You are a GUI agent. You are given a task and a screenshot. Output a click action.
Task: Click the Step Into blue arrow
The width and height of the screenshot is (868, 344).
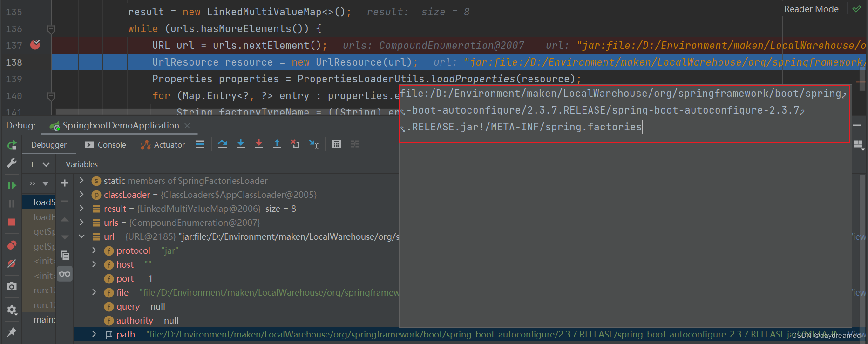pyautogui.click(x=241, y=144)
